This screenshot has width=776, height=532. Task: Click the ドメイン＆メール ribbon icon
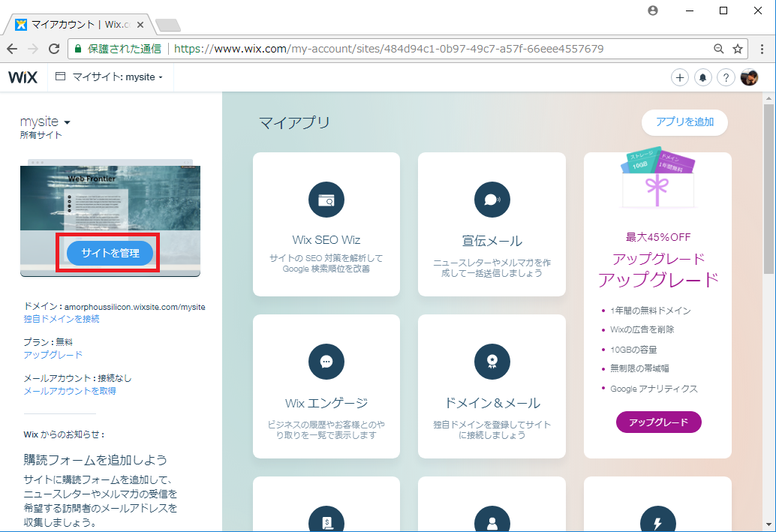click(492, 362)
